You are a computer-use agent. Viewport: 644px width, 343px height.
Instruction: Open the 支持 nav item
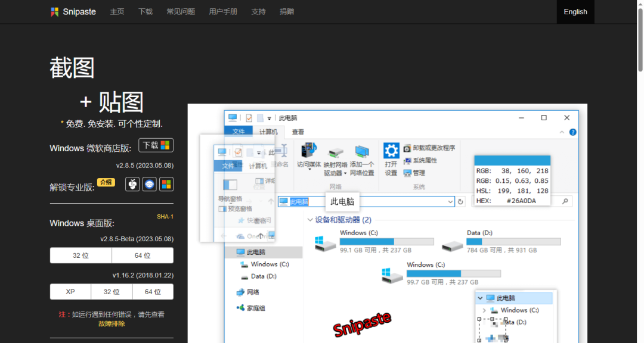[x=258, y=12]
